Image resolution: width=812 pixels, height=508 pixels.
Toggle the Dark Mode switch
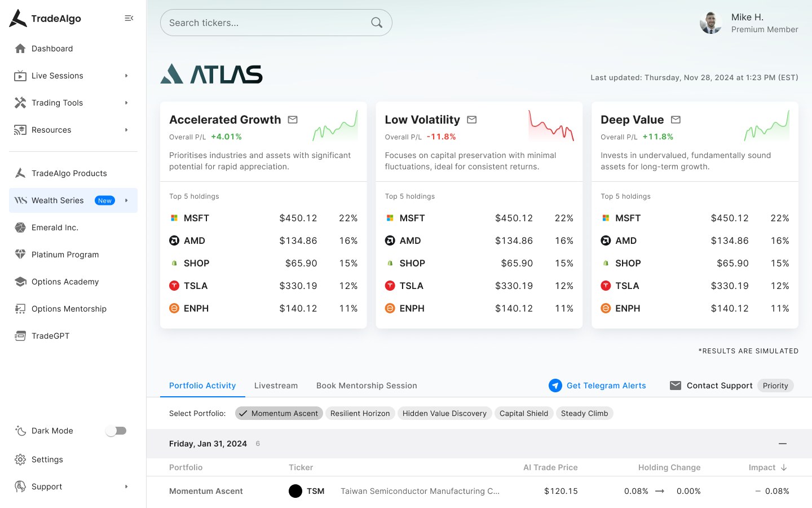tap(116, 431)
